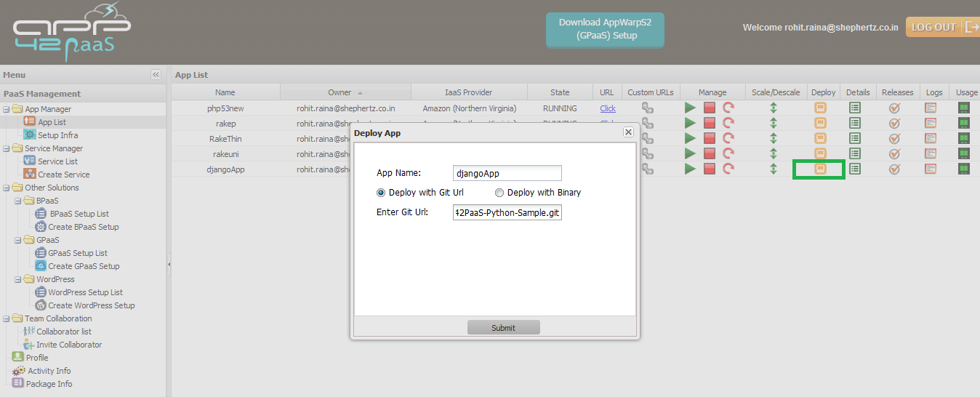Open Create WordPress Setup menu item
The height and width of the screenshot is (397, 980).
click(x=91, y=305)
